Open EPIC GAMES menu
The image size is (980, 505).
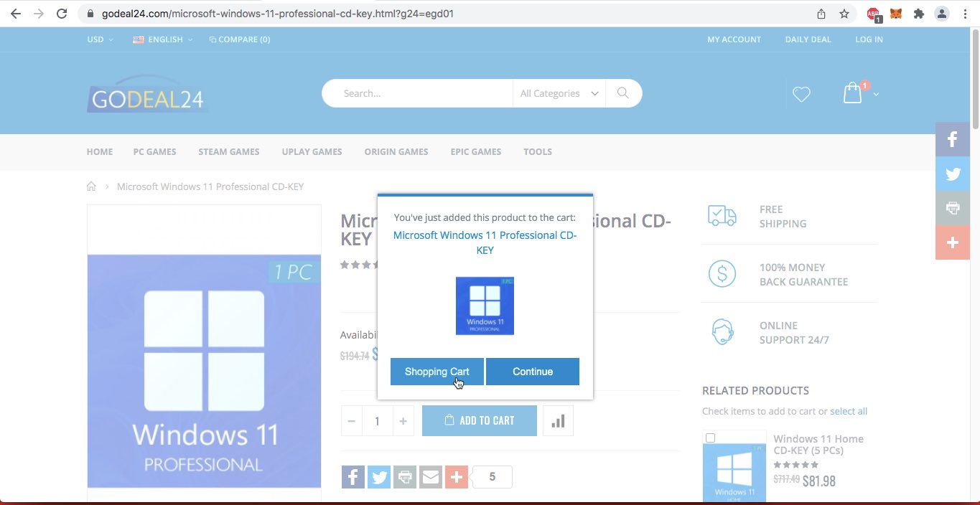tap(476, 151)
